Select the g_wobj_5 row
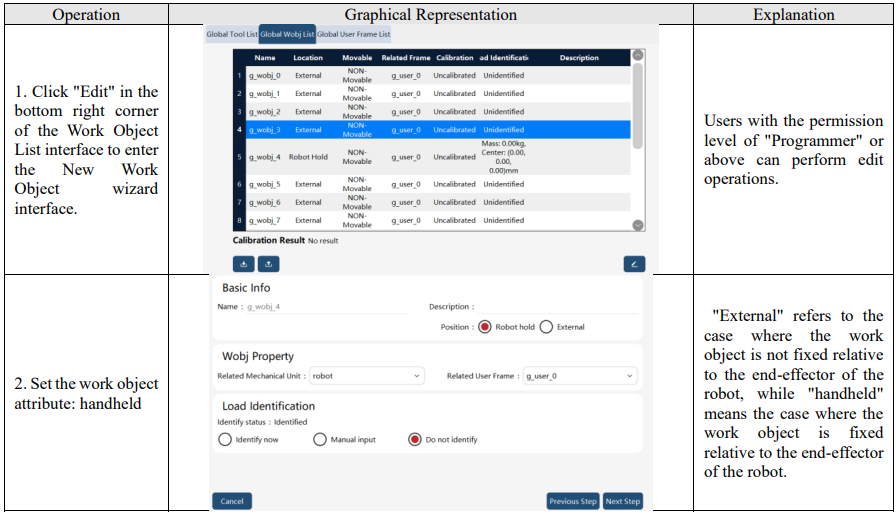 [x=433, y=184]
